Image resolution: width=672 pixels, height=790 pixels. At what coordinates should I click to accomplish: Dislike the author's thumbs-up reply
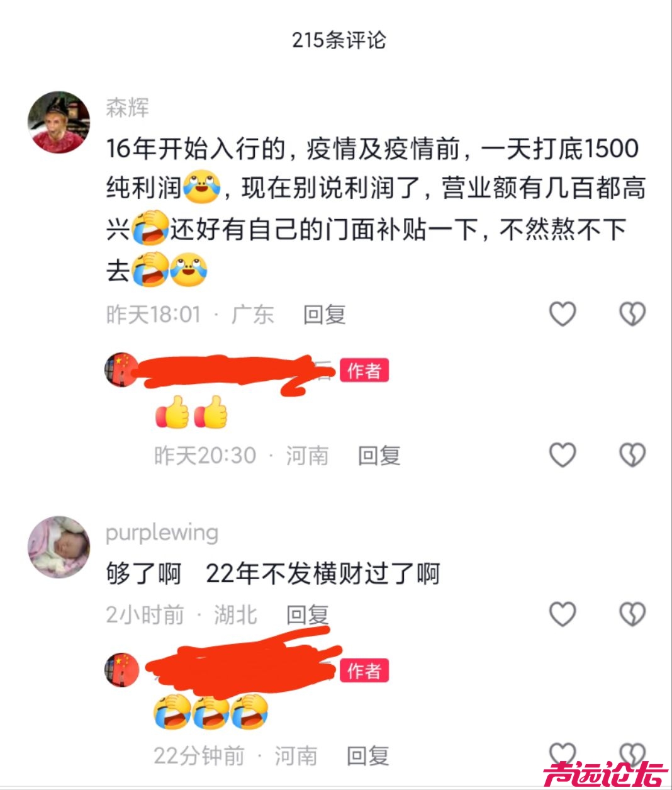tap(632, 454)
